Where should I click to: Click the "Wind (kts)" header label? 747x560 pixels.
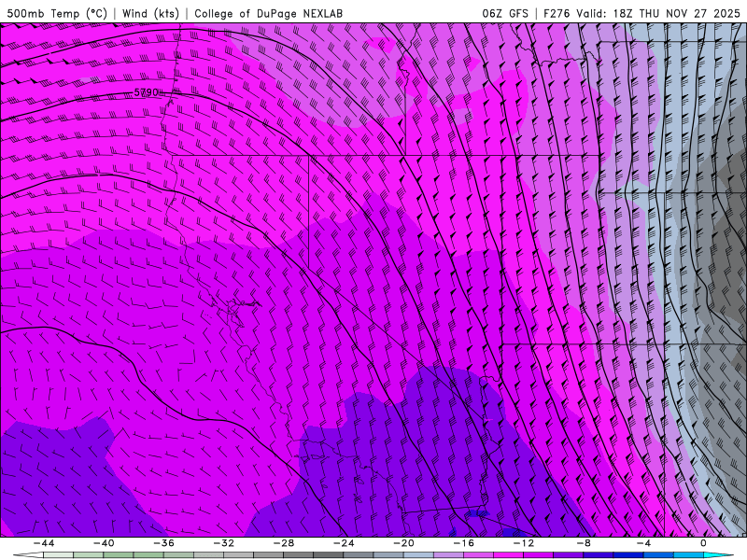150,13
